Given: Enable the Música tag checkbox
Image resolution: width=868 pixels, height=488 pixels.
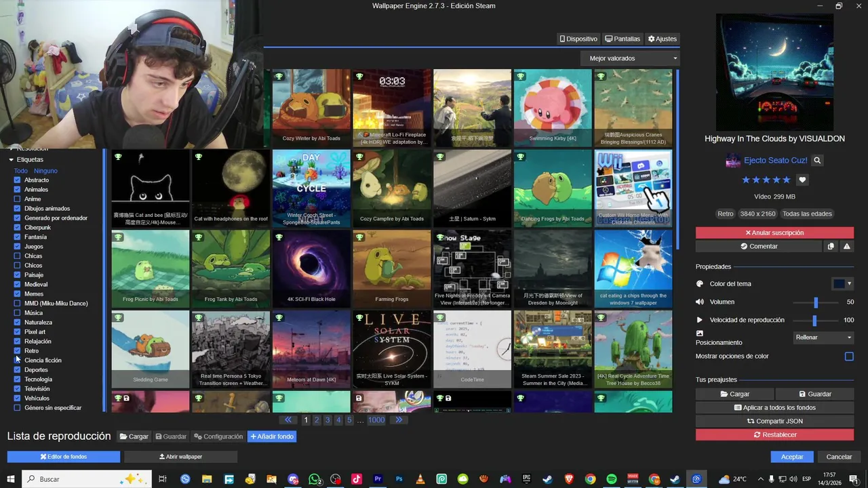Looking at the screenshot, I should 18,313.
